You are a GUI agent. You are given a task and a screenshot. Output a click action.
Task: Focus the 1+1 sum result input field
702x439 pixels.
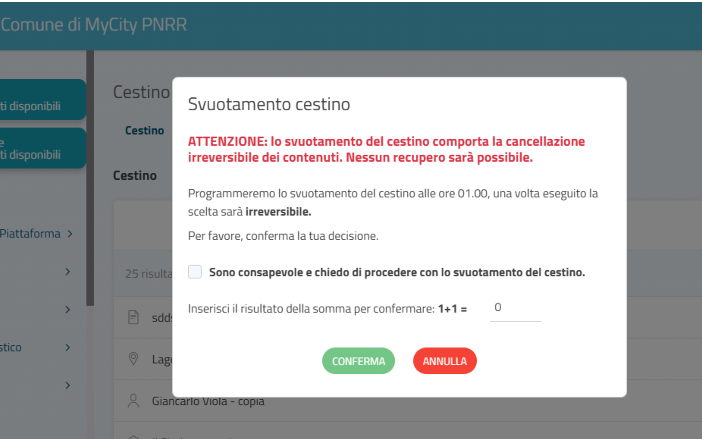coord(514,308)
